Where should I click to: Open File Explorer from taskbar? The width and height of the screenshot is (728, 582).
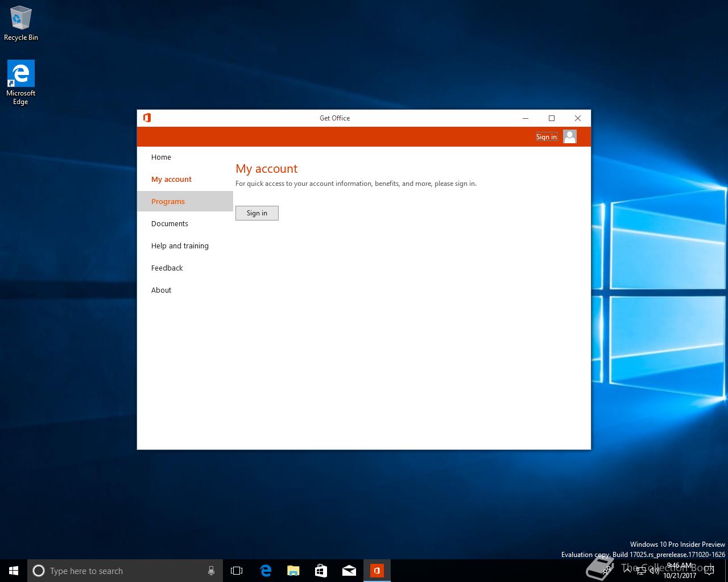[293, 571]
